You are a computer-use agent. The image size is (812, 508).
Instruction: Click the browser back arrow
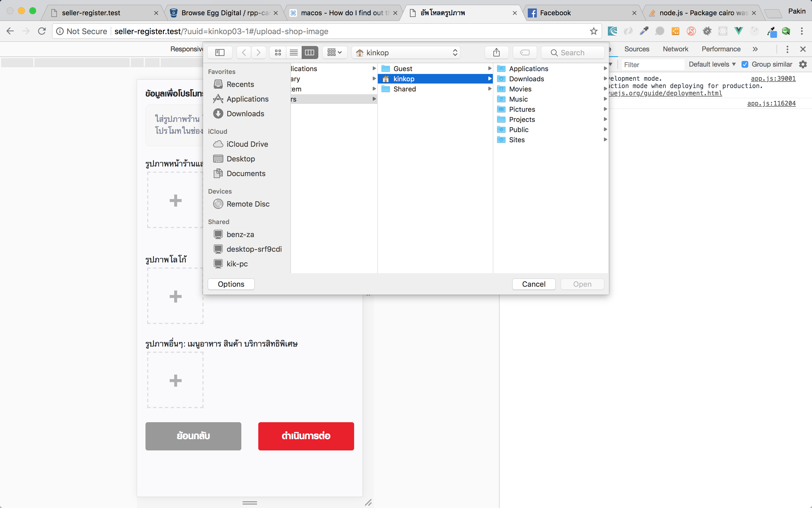pos(10,31)
